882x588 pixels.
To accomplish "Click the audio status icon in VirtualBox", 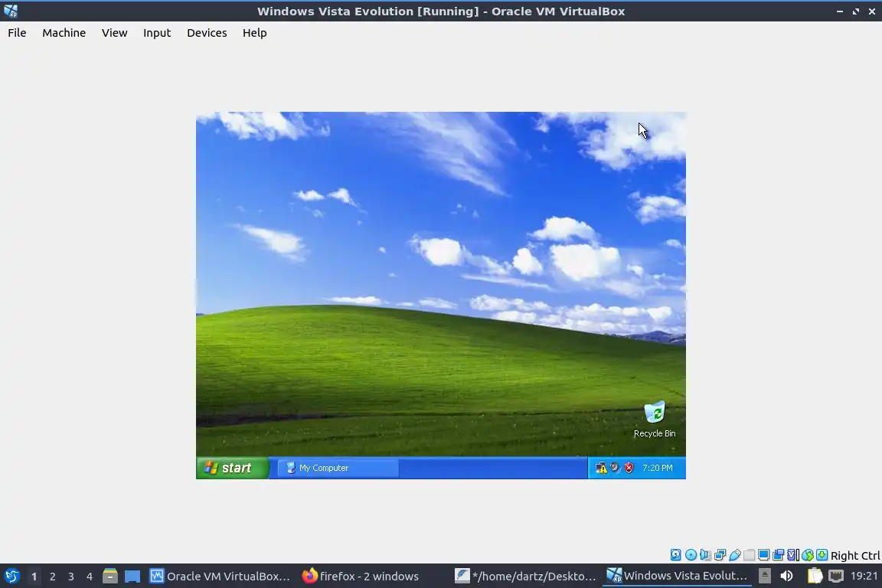I will pos(705,555).
